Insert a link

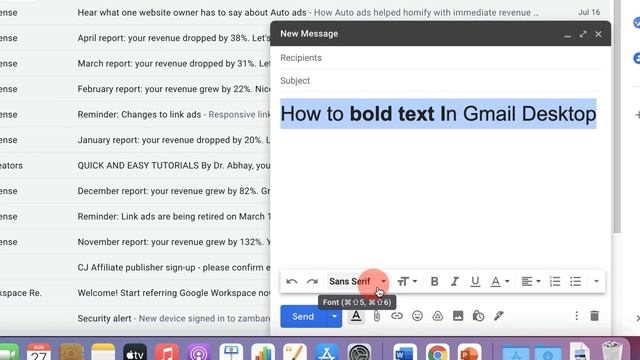(x=397, y=316)
